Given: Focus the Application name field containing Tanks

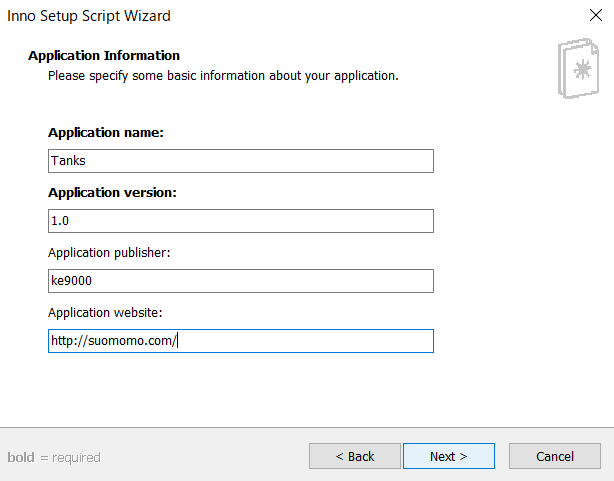Looking at the screenshot, I should point(241,161).
